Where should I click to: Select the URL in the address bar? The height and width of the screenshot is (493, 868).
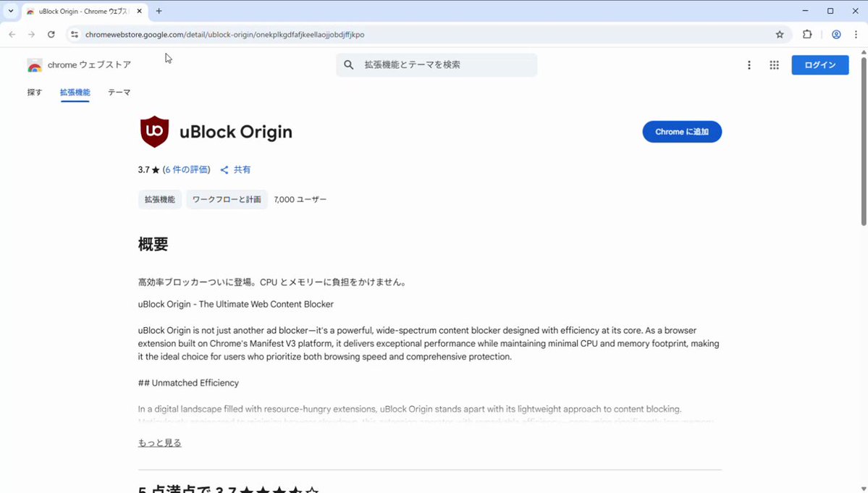pyautogui.click(x=224, y=34)
